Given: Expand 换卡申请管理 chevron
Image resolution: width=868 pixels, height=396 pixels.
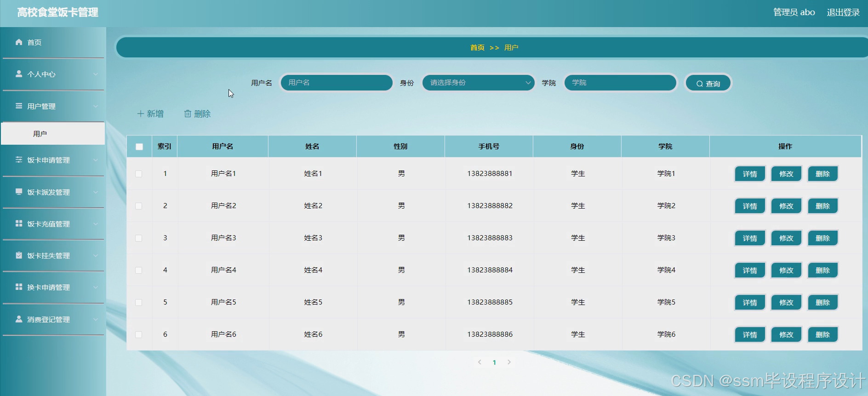Looking at the screenshot, I should pos(96,288).
